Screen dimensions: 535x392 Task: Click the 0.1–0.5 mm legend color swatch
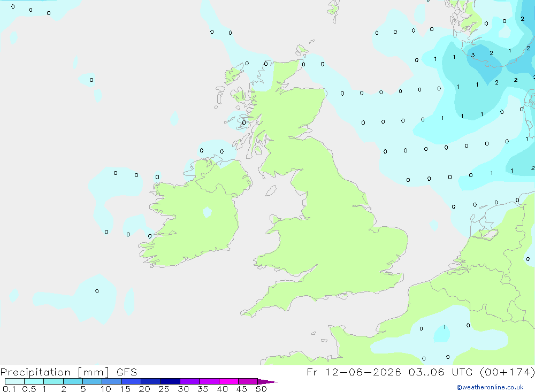point(14,381)
